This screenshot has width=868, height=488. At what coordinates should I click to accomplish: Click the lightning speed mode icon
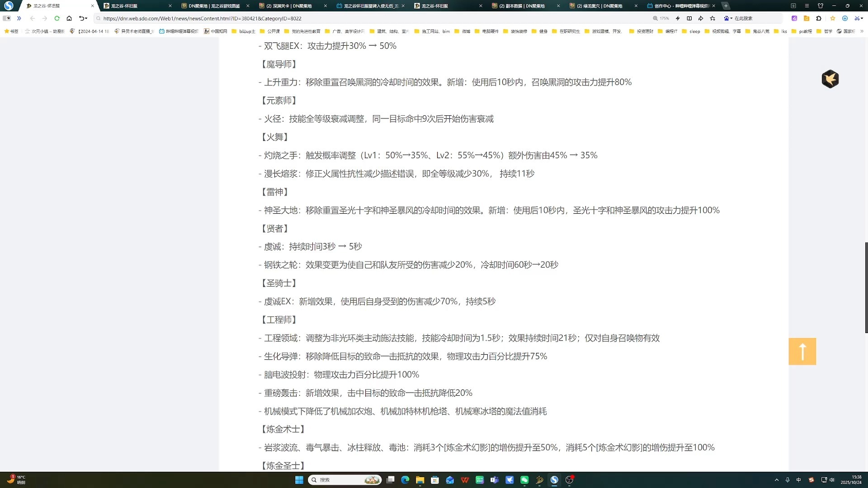pos(678,19)
